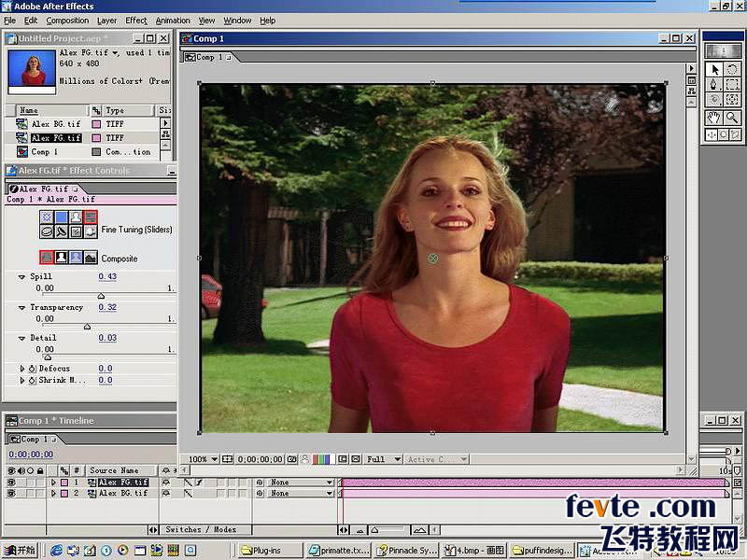
Task: Click the view axis mode icon
Action: click(x=735, y=134)
